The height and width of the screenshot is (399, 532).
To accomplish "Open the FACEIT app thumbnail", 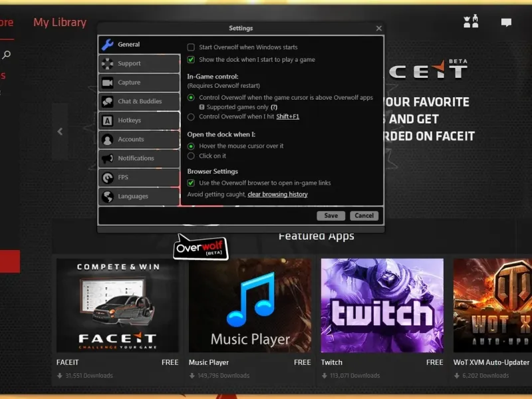I will 118,306.
